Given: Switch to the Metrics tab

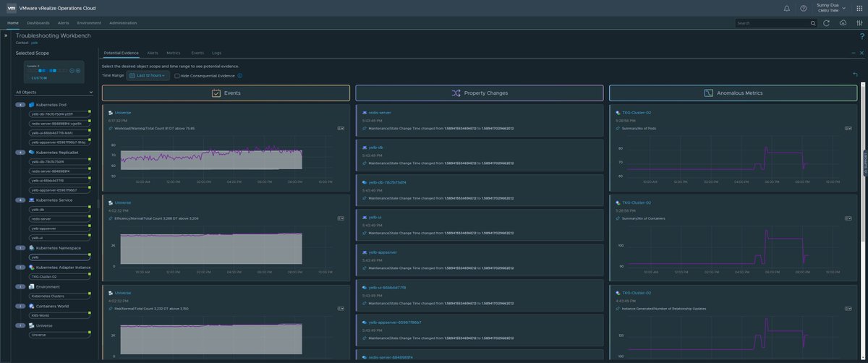Looking at the screenshot, I should tap(174, 53).
